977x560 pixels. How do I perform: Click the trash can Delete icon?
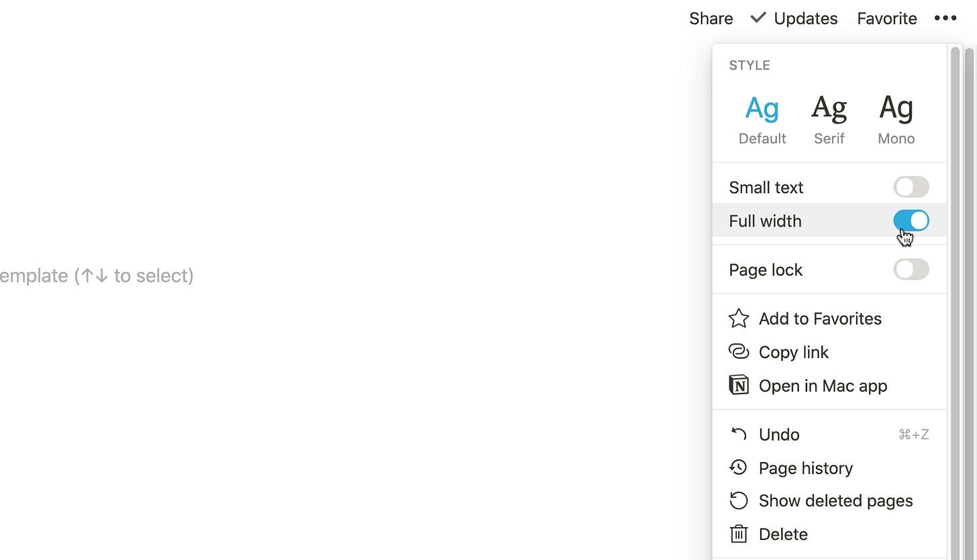pyautogui.click(x=739, y=534)
